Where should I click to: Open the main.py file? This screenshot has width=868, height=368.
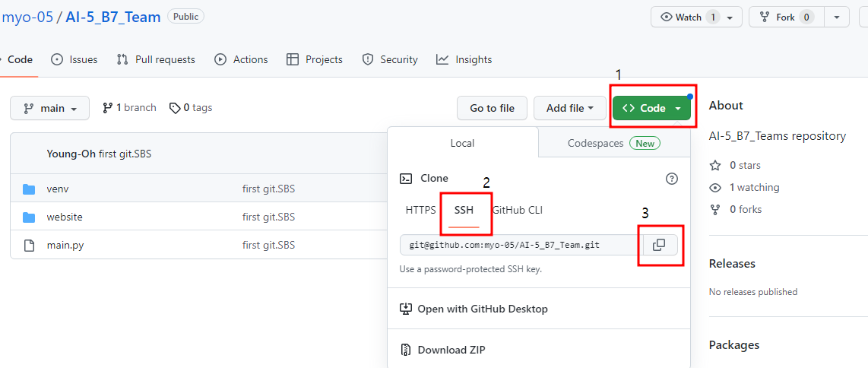coord(65,245)
